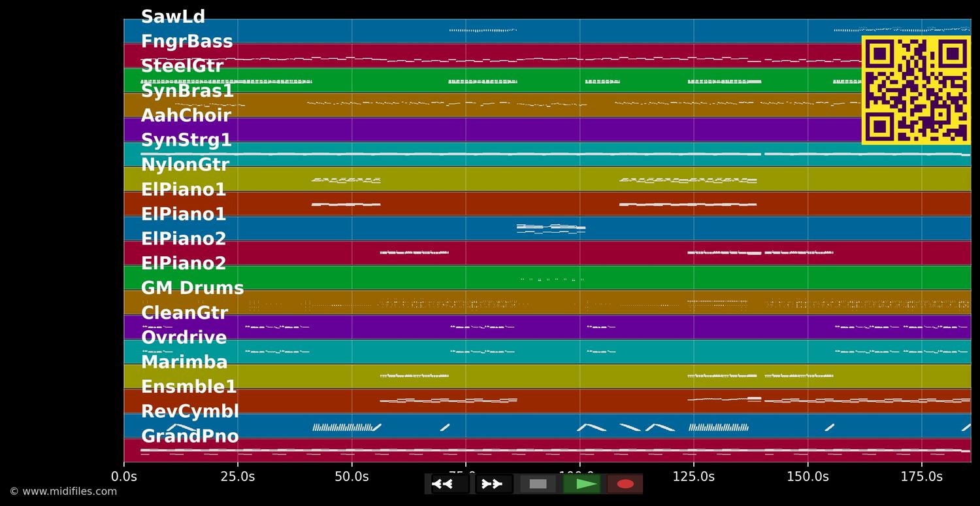Image resolution: width=980 pixels, height=506 pixels.
Task: Select the CleanGtr track name
Action: pyautogui.click(x=185, y=312)
